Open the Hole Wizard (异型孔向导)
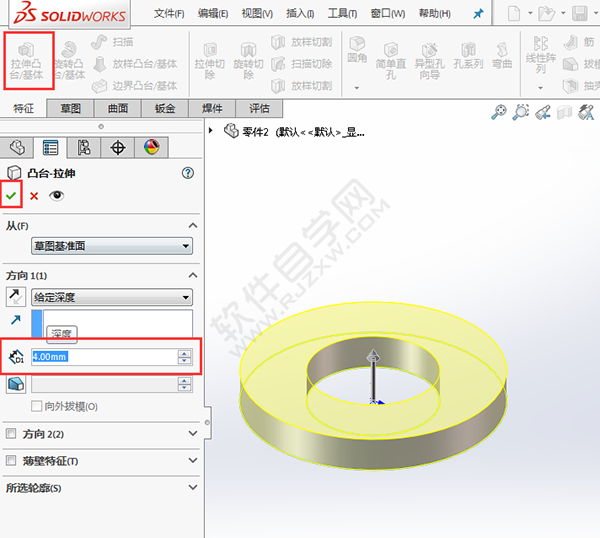The image size is (600, 538). (x=429, y=61)
